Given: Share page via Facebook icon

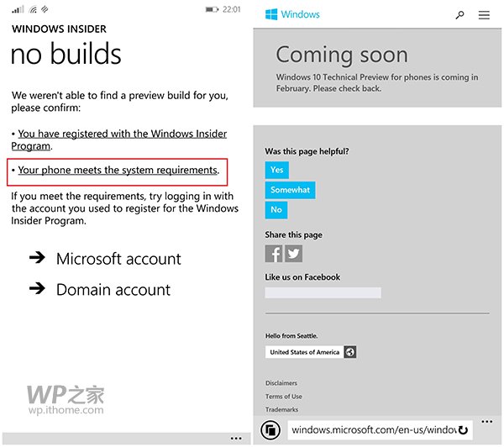Looking at the screenshot, I should 274,254.
